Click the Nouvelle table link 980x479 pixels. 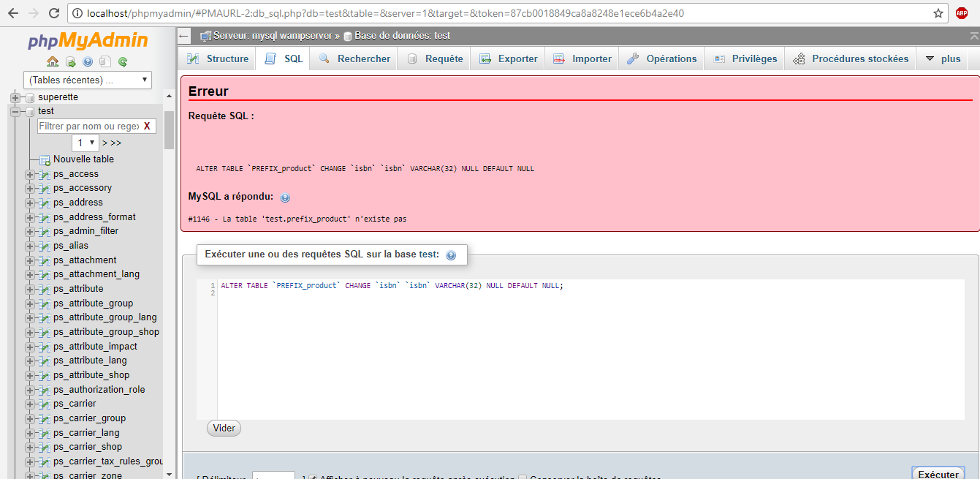coord(83,159)
